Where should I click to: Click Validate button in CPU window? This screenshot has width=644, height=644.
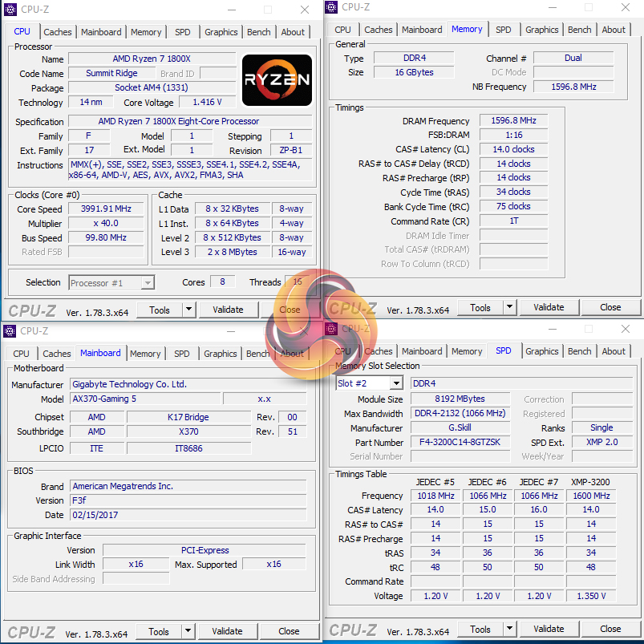228,310
